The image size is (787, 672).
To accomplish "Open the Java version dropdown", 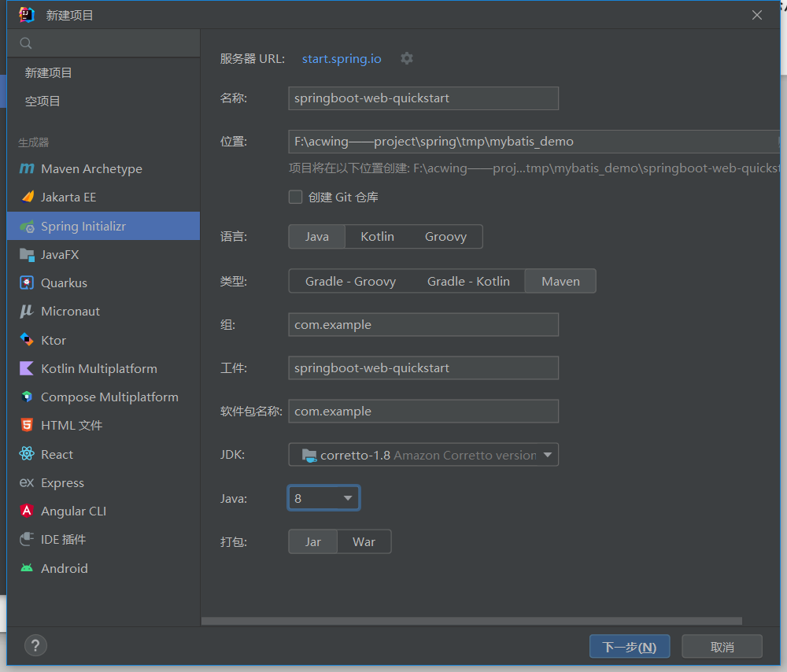I will [x=323, y=498].
